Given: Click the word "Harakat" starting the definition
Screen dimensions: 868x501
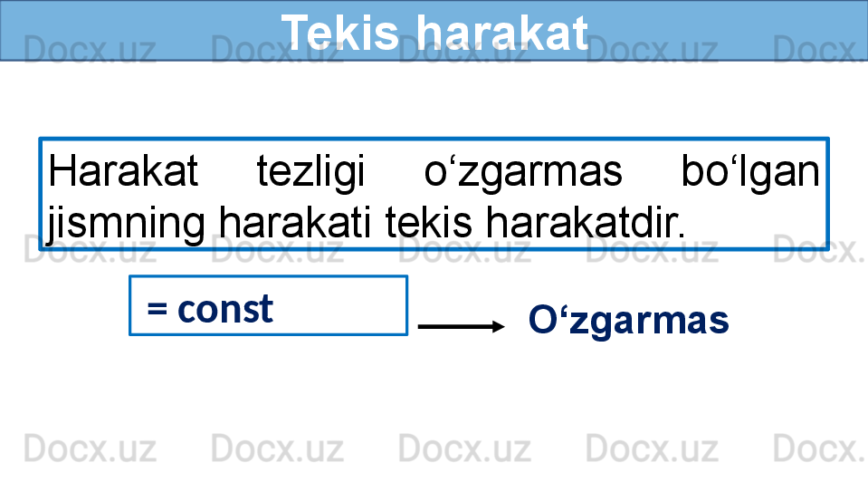Looking at the screenshot, I should pos(123,171).
